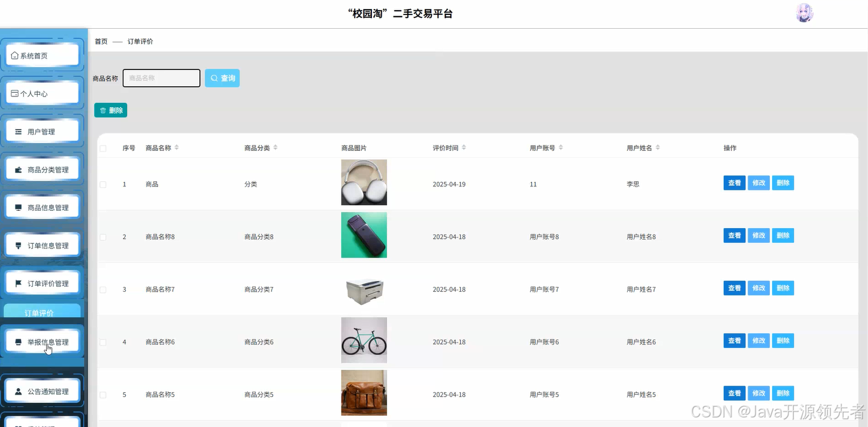The width and height of the screenshot is (868, 427).
Task: Check the checkbox for row 1 商品
Action: tap(102, 184)
